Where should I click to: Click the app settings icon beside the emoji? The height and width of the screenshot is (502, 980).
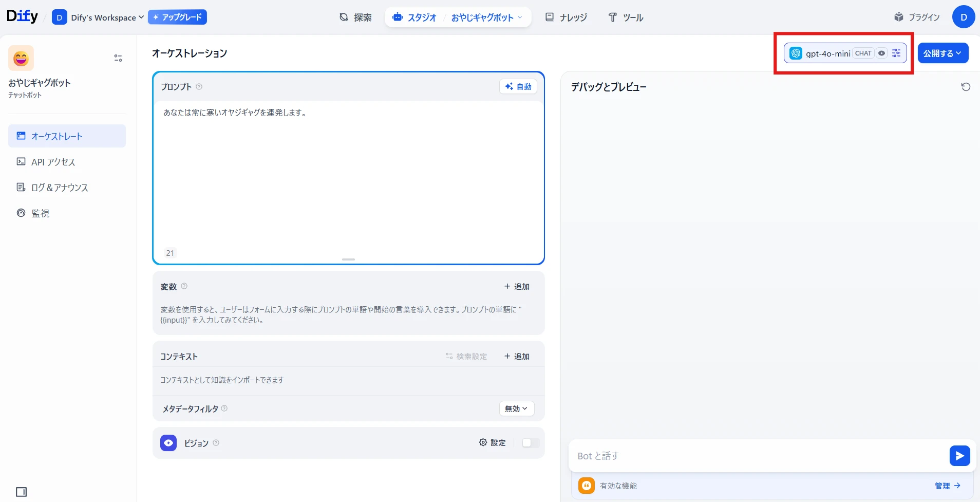118,58
